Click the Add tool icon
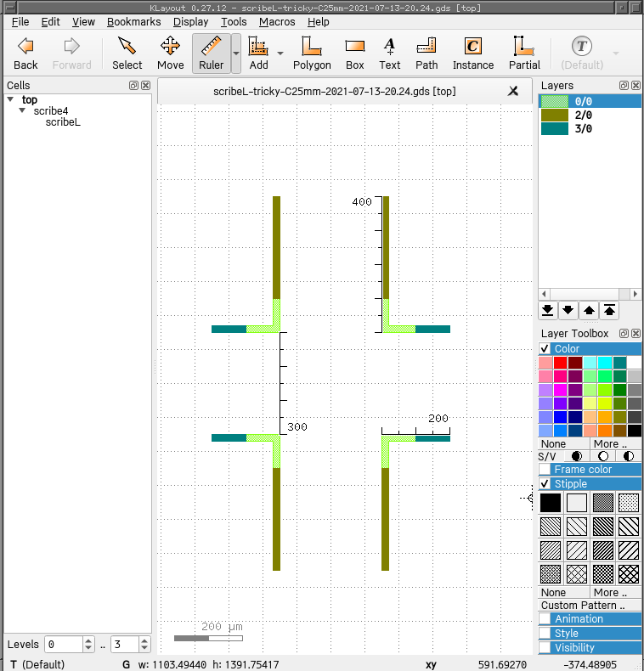 point(258,54)
